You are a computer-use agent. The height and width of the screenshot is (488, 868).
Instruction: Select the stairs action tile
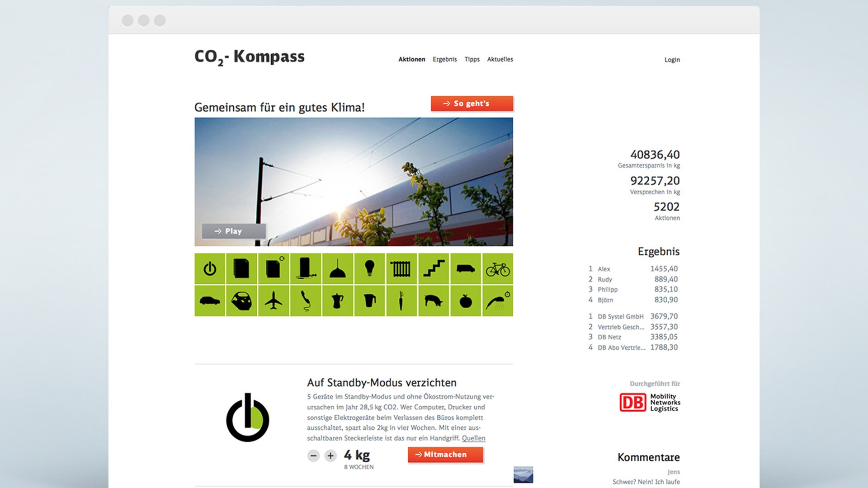pos(434,269)
